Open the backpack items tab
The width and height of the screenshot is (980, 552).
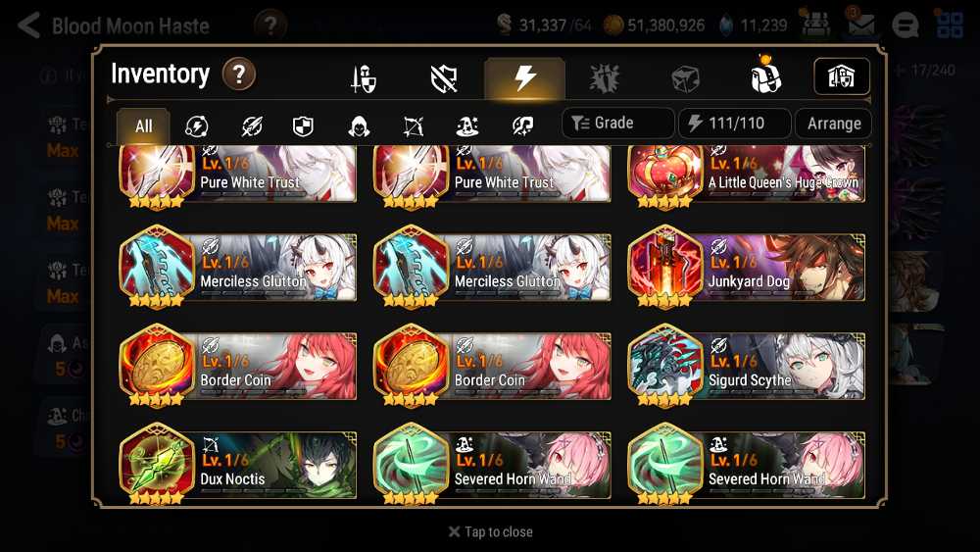tap(765, 75)
